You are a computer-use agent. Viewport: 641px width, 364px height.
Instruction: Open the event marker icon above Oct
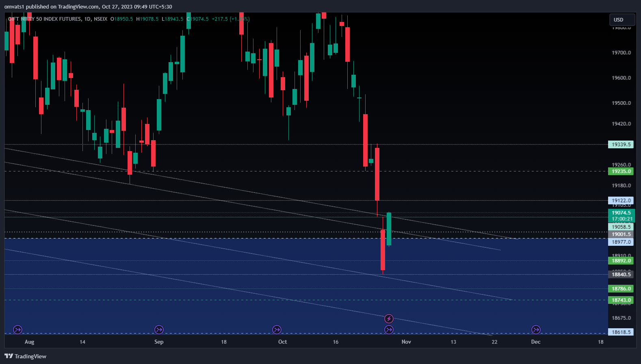[x=277, y=329]
